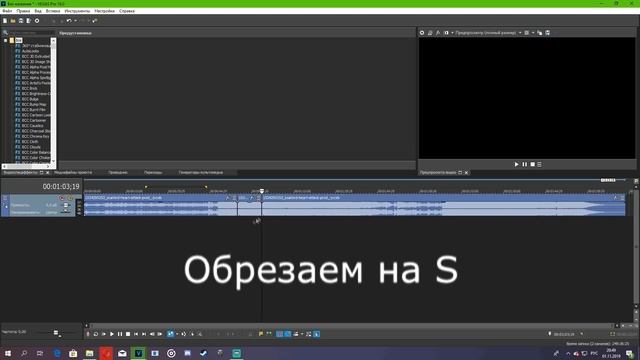
Task: Open the Windows Start menu
Action: 8,353
